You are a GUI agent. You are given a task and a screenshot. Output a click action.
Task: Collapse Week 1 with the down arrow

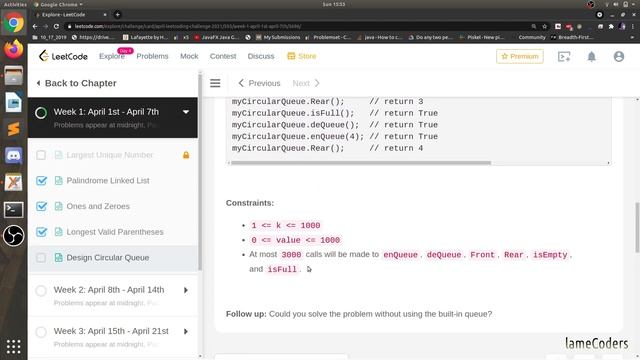(x=186, y=112)
